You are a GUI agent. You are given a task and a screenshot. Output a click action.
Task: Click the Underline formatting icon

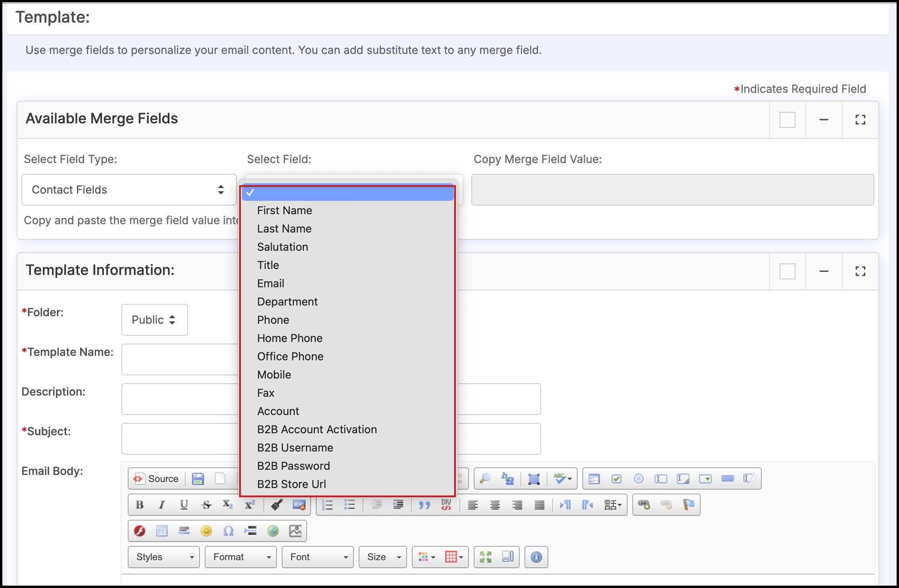point(184,505)
